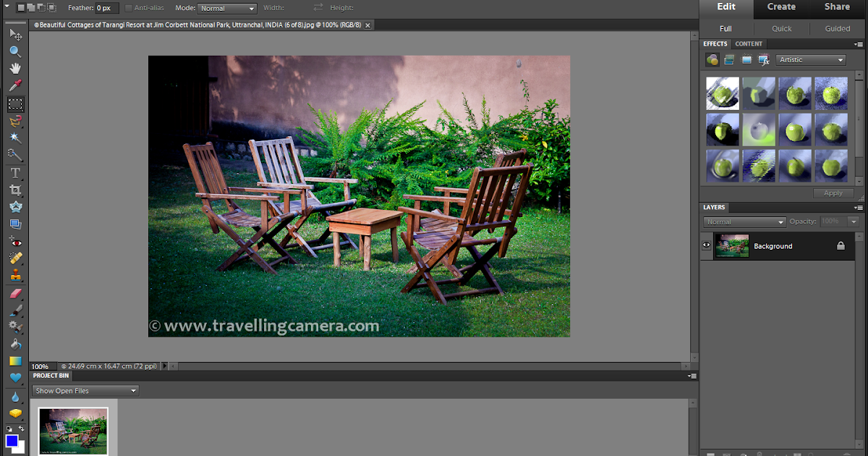Select the Cookie Cutter tool
Viewport: 868px width, 456px height.
coord(15,207)
